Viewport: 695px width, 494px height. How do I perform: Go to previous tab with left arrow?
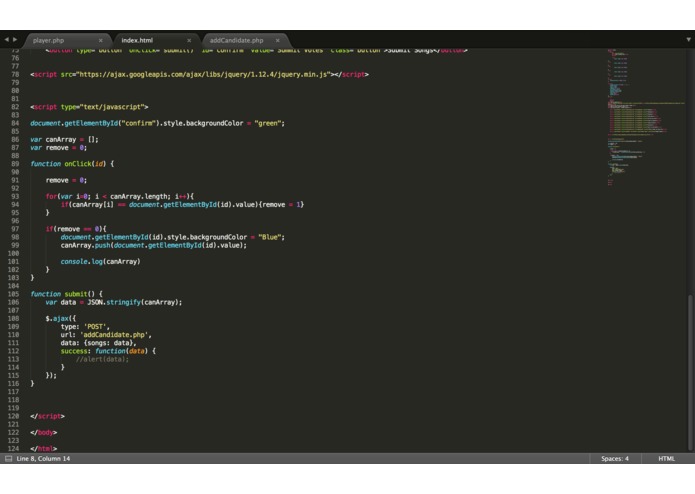point(6,39)
